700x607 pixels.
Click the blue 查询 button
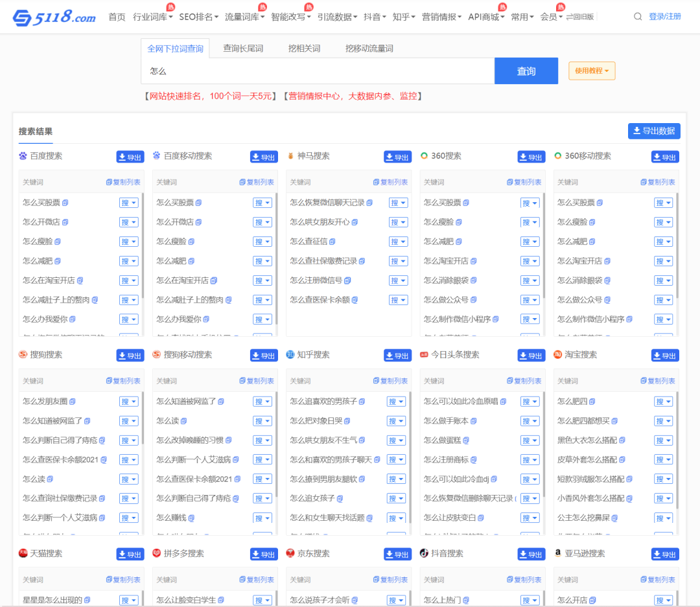coord(526,71)
